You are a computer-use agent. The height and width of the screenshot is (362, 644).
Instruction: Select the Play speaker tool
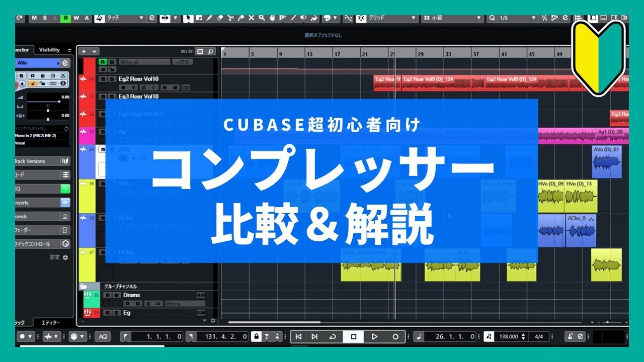[304, 18]
